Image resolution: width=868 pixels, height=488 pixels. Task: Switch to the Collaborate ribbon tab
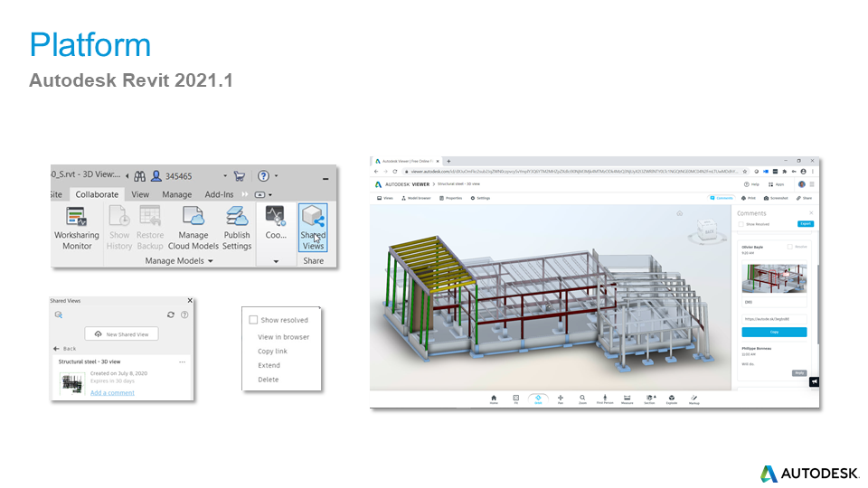pyautogui.click(x=97, y=195)
